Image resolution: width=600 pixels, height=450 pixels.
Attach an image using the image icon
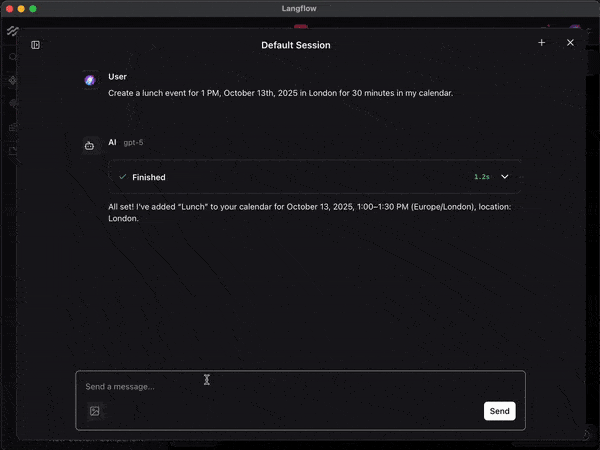pyautogui.click(x=95, y=411)
